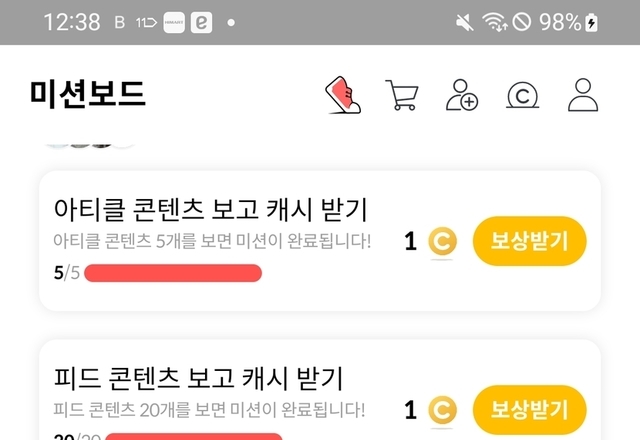Tap the muted sound status icon
The image size is (640, 440).
click(464, 22)
